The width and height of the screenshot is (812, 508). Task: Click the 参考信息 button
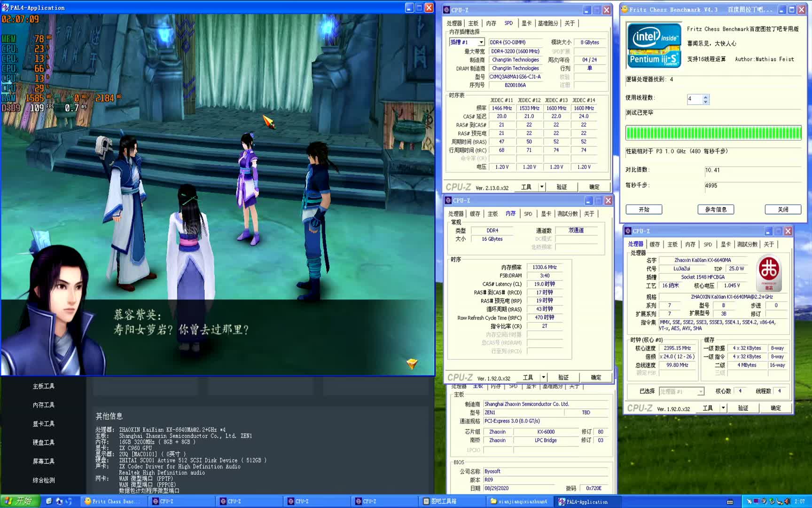716,209
